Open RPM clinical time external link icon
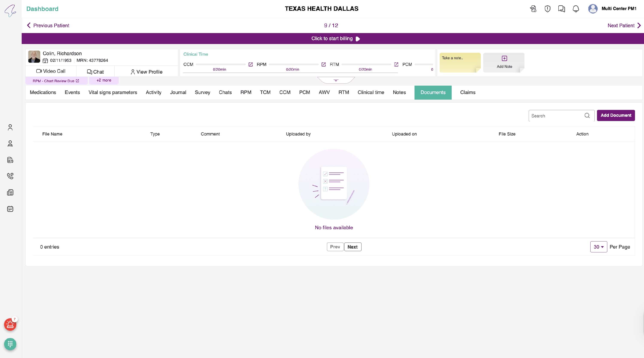 coord(323,65)
